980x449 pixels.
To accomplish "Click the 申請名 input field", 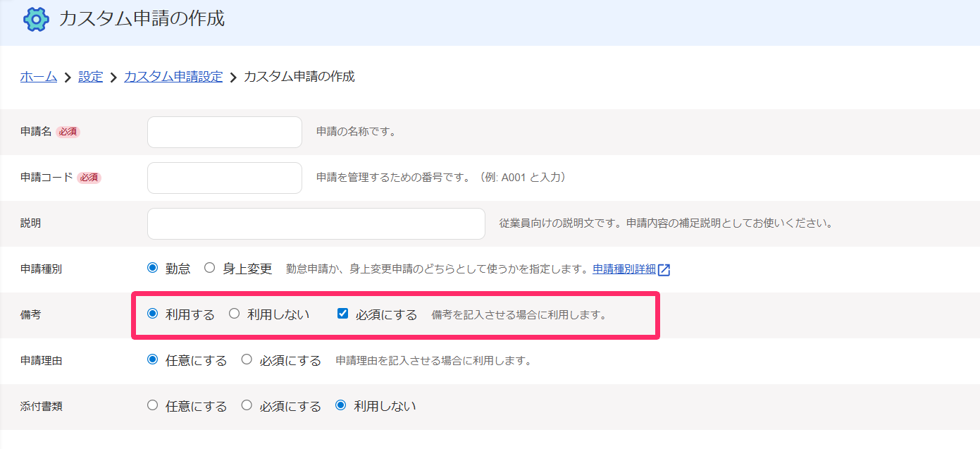I will tap(225, 132).
